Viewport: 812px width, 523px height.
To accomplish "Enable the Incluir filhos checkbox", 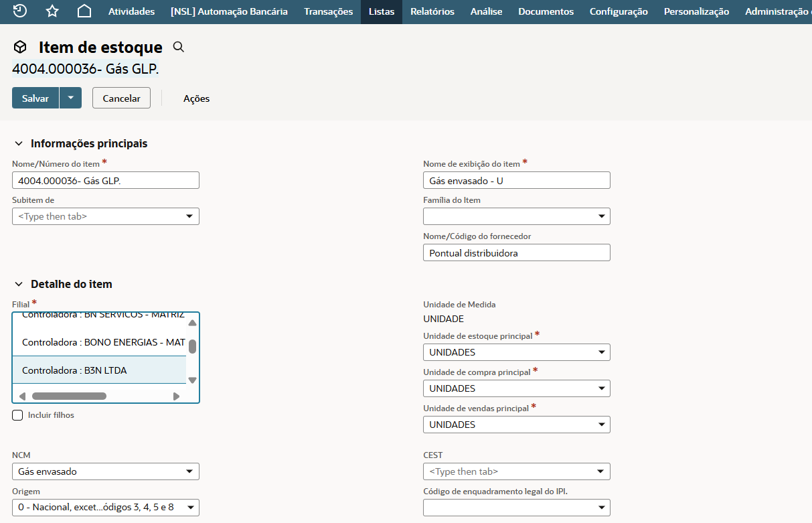I will point(18,415).
